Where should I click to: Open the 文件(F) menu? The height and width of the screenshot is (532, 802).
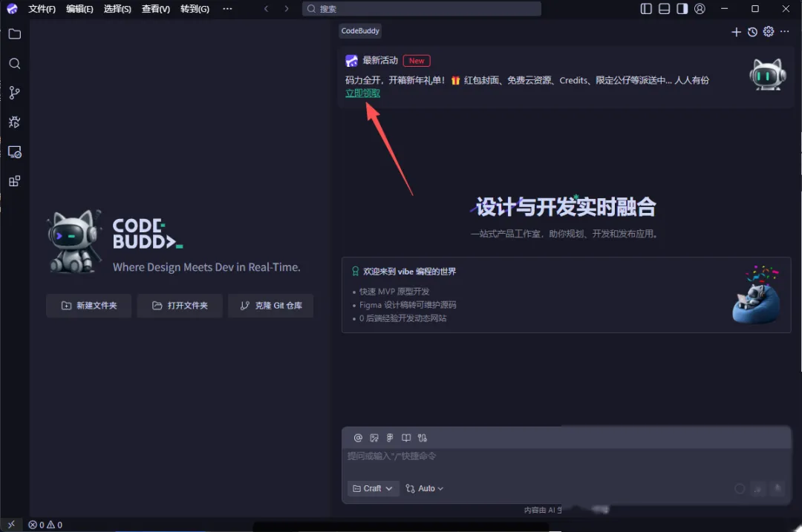click(42, 9)
